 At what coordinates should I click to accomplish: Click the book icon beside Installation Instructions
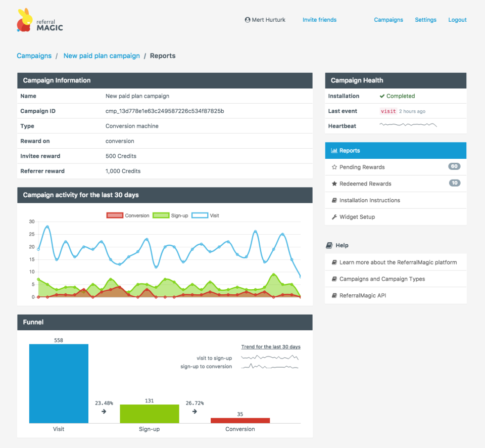coord(334,200)
